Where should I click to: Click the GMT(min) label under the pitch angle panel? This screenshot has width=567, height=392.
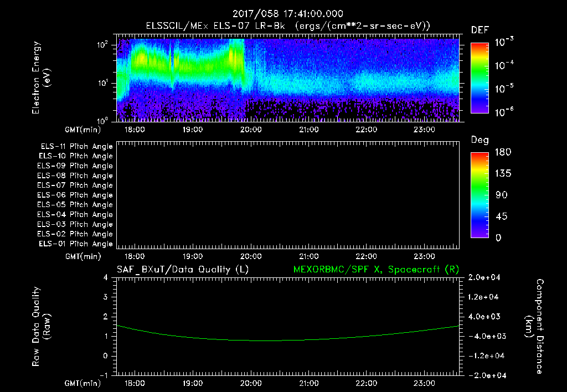[x=83, y=257]
